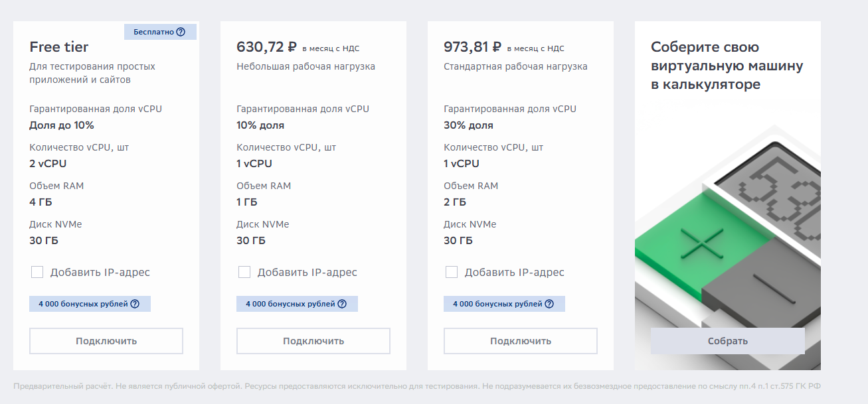Click the help icon beside Бесплатно badge

click(181, 32)
